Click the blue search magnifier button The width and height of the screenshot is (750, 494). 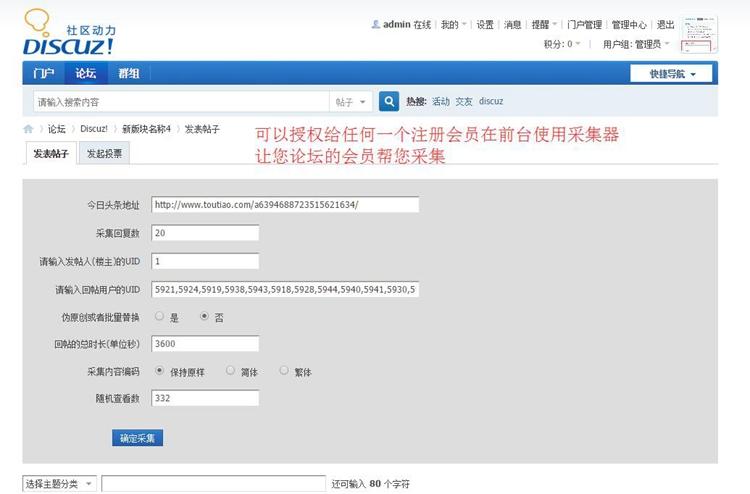389,101
